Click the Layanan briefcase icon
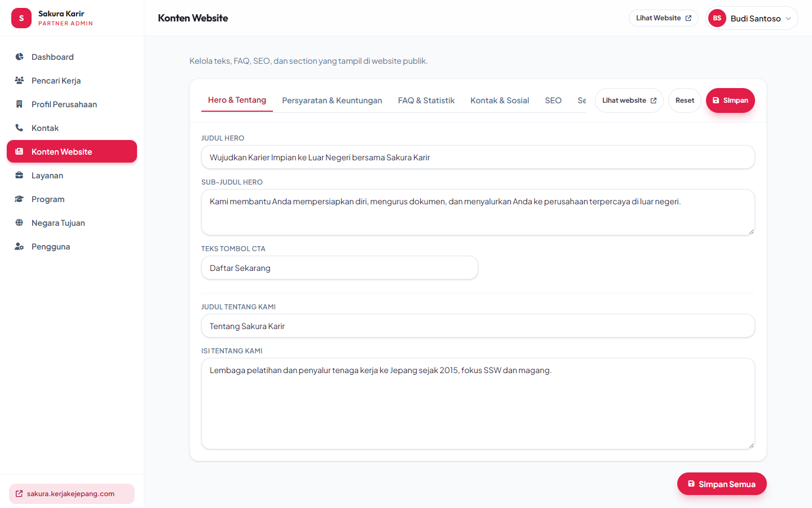The width and height of the screenshot is (812, 508). click(19, 176)
